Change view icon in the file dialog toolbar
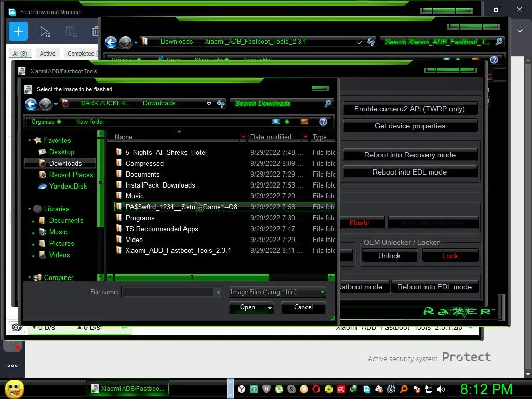532x399 pixels. point(276,122)
